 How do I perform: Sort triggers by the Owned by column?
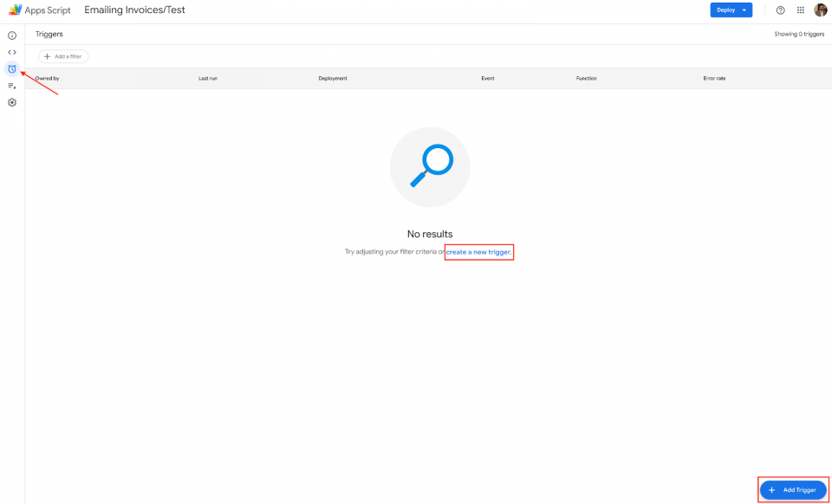pos(45,78)
